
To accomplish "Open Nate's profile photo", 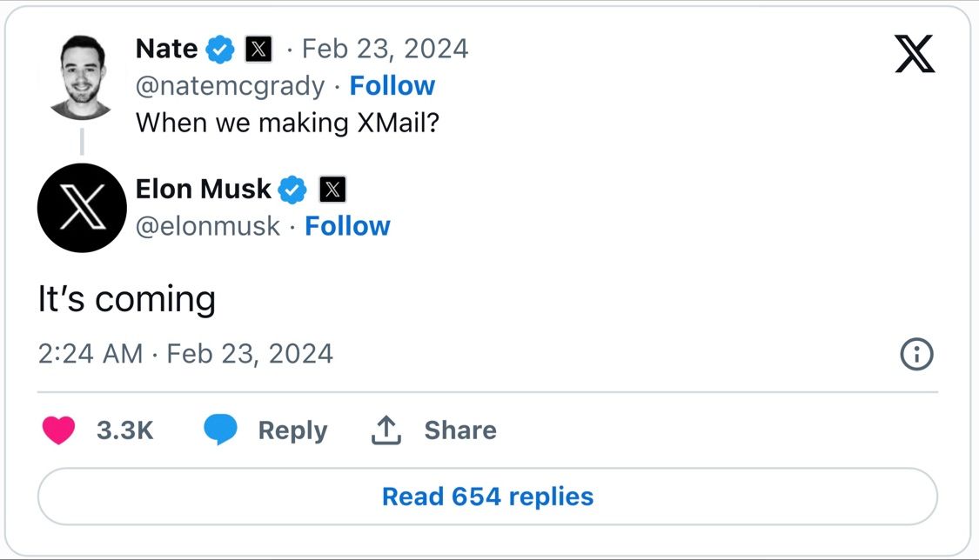I will (81, 77).
